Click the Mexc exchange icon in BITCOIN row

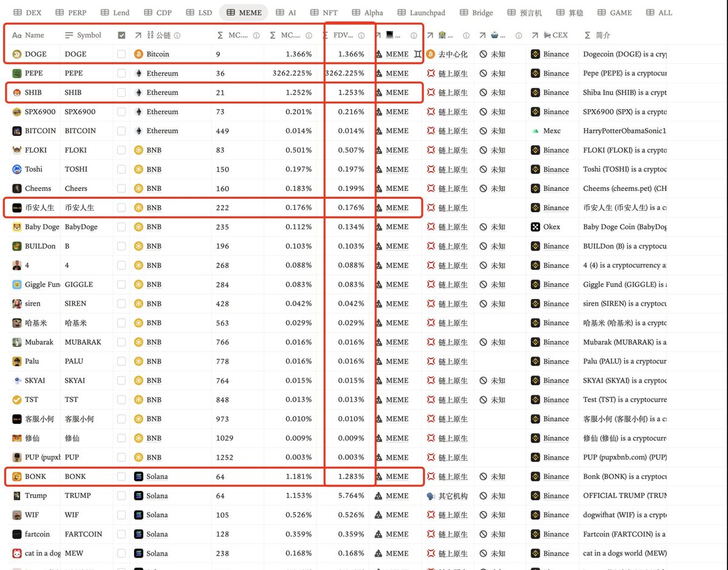click(535, 131)
